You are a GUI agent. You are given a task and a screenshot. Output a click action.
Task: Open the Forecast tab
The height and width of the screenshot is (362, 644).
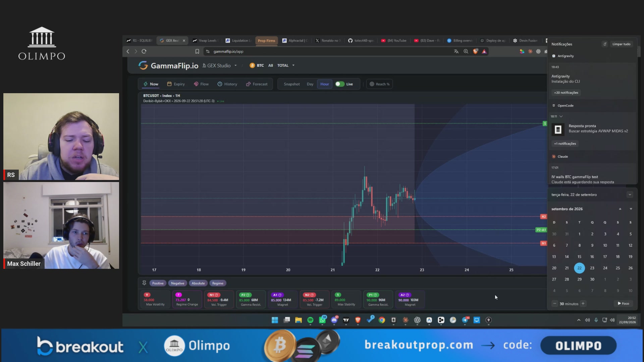(x=257, y=84)
